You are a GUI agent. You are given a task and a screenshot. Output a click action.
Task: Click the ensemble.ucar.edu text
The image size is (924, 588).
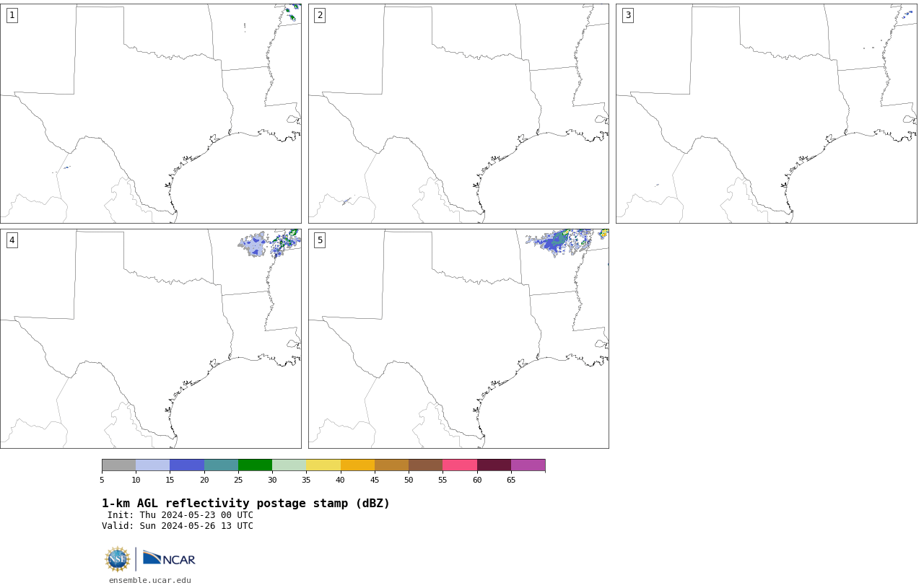pyautogui.click(x=150, y=580)
